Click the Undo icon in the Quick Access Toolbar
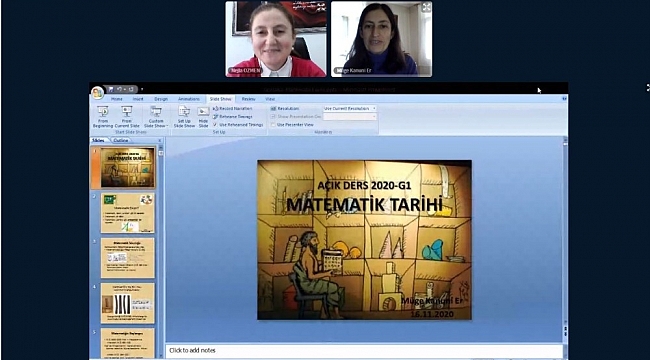 tap(119, 89)
